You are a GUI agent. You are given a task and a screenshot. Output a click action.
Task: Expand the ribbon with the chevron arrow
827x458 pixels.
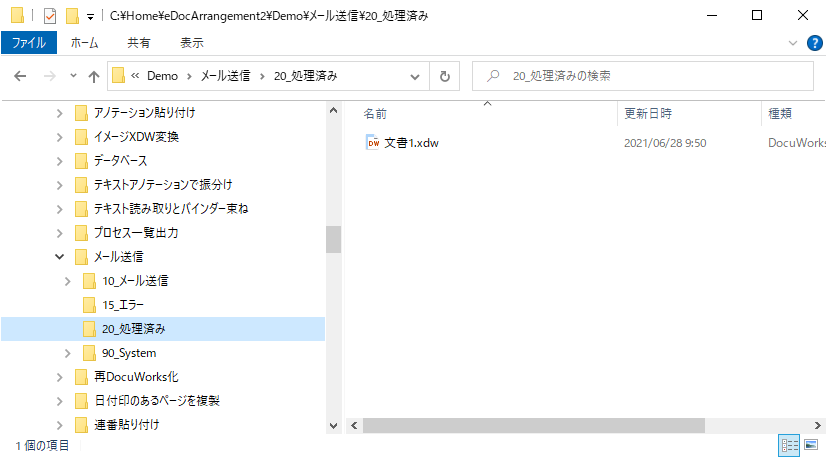point(793,43)
